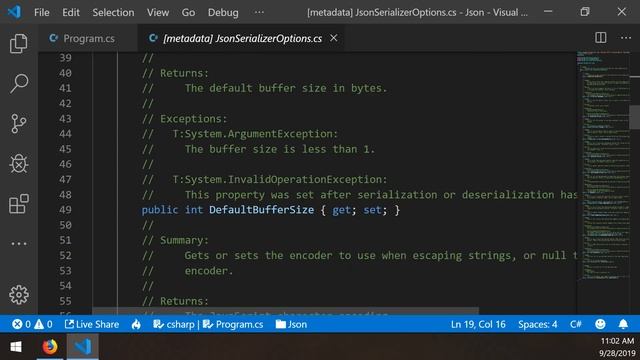Show additional views ellipsis in activity bar
640x360 pixels.
[x=19, y=244]
